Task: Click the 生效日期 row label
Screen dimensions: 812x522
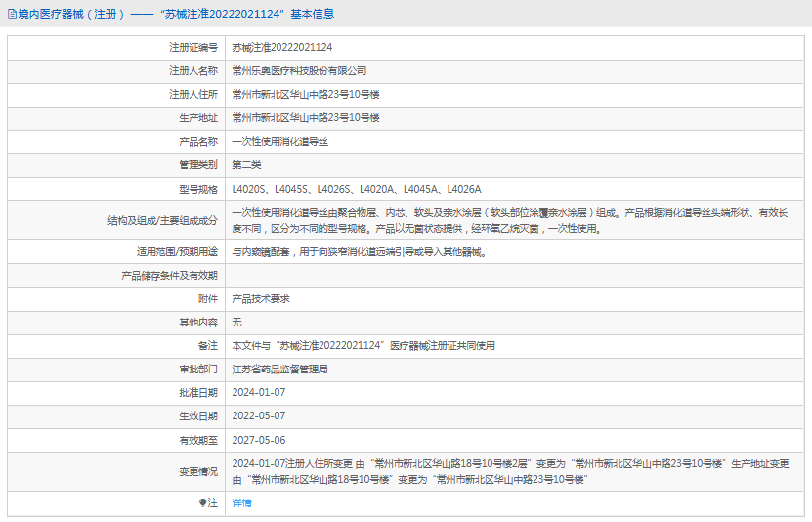Action: pyautogui.click(x=198, y=416)
